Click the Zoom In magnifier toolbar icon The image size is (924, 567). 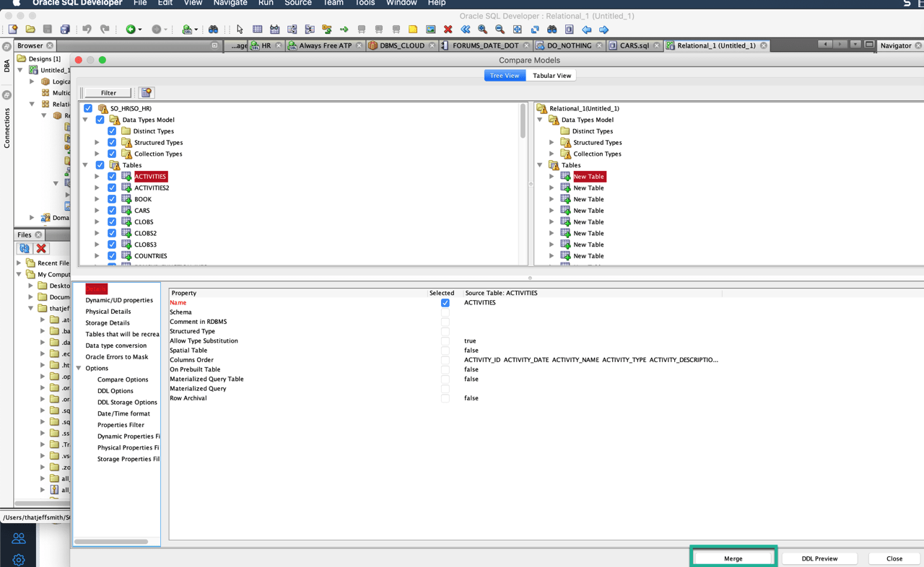pos(481,29)
